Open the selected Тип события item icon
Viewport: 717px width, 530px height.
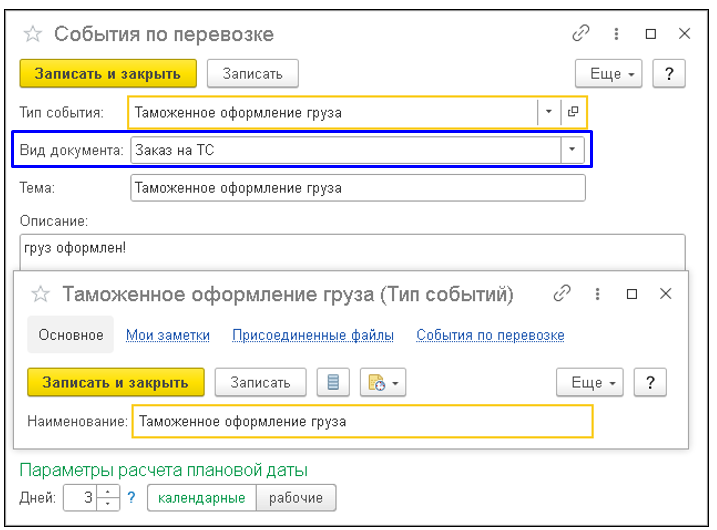pos(573,112)
